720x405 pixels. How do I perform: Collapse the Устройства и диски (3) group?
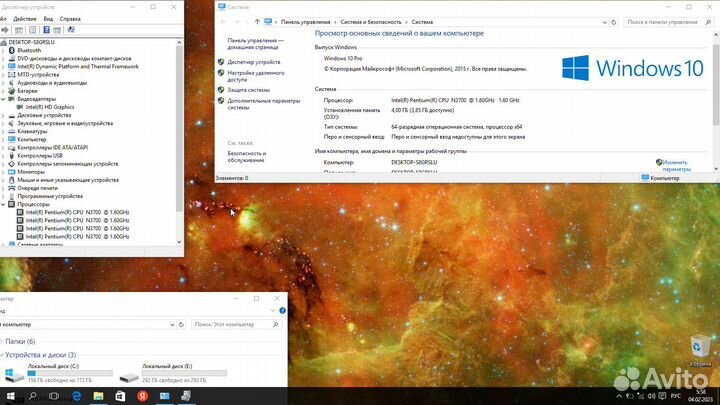tap(2, 355)
